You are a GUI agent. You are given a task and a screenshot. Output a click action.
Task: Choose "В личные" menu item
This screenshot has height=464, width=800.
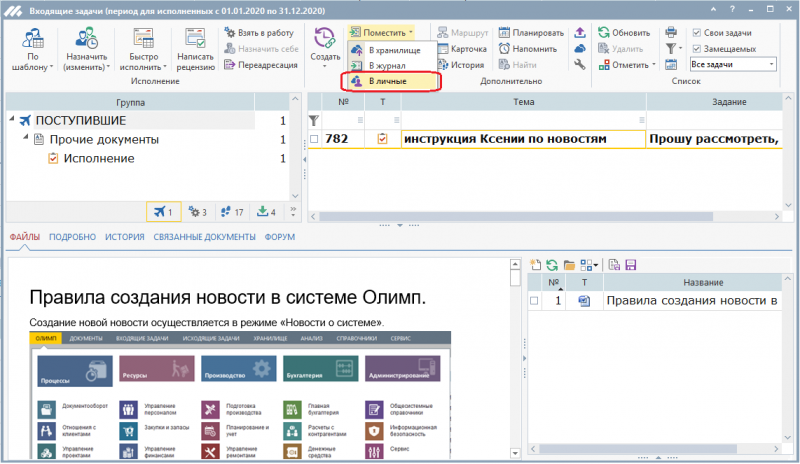pyautogui.click(x=392, y=81)
